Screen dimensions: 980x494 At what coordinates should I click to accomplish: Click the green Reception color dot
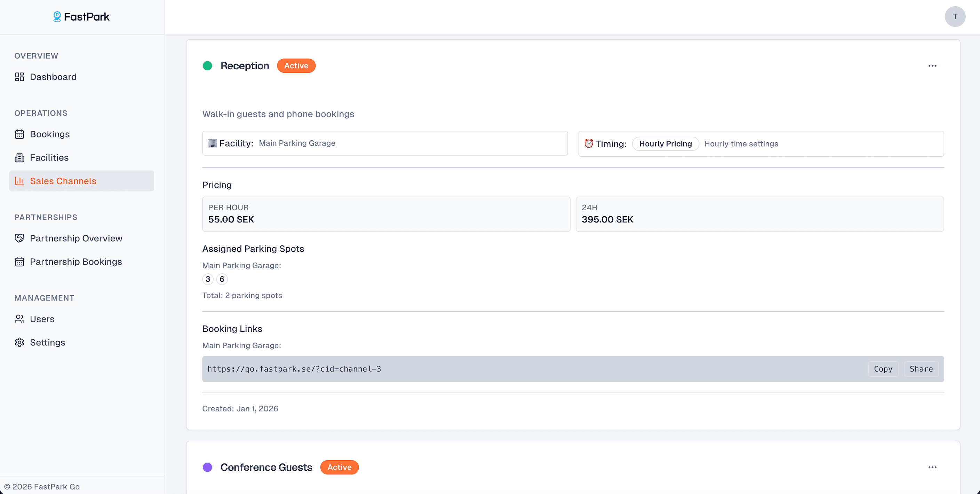[207, 66]
